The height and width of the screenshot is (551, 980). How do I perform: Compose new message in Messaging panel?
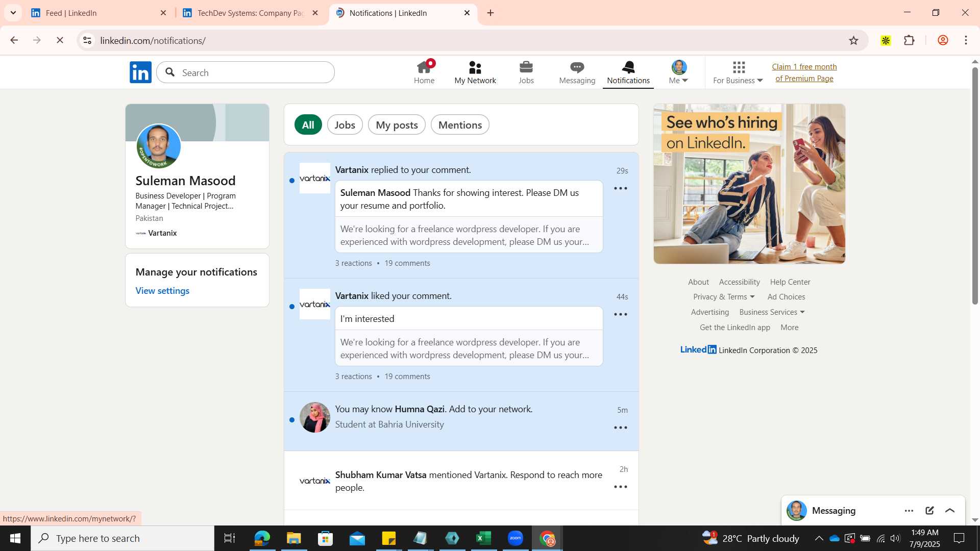(x=929, y=511)
